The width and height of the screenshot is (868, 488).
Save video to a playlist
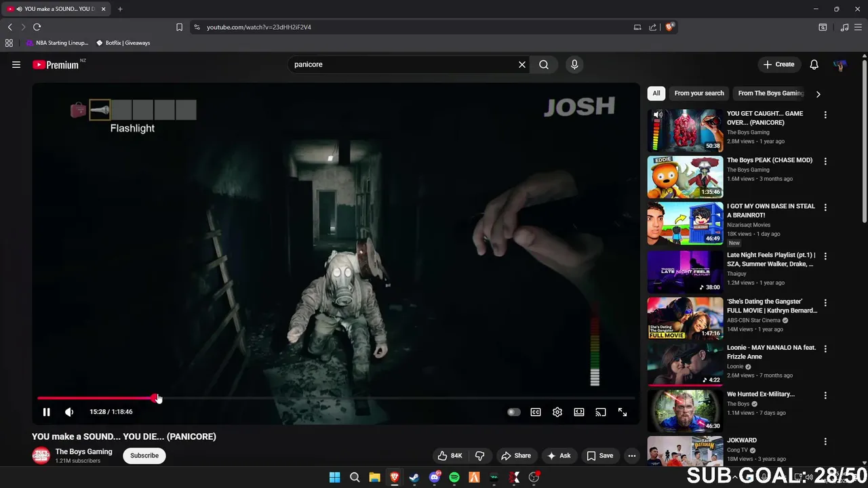[x=599, y=455]
